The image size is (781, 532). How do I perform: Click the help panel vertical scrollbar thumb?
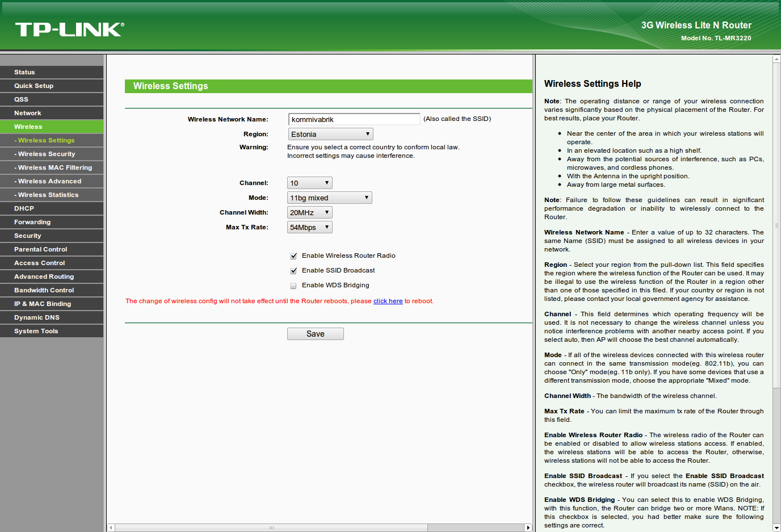pyautogui.click(x=776, y=225)
